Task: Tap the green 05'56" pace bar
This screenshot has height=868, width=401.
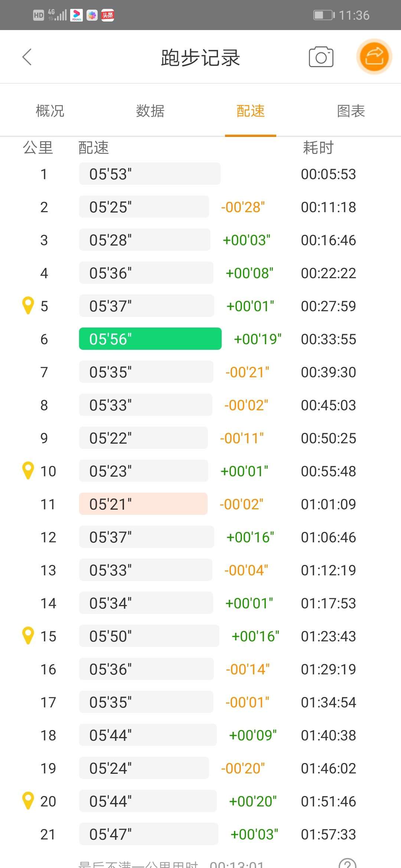Action: click(150, 339)
